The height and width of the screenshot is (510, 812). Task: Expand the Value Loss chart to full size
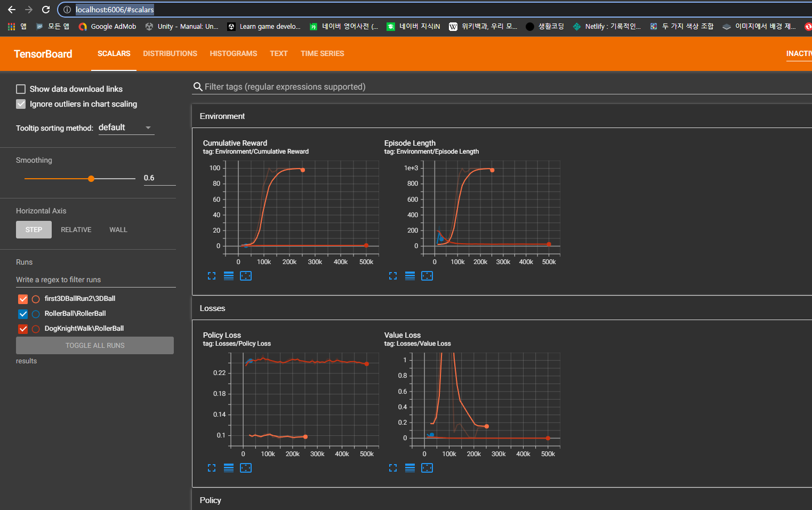click(393, 468)
